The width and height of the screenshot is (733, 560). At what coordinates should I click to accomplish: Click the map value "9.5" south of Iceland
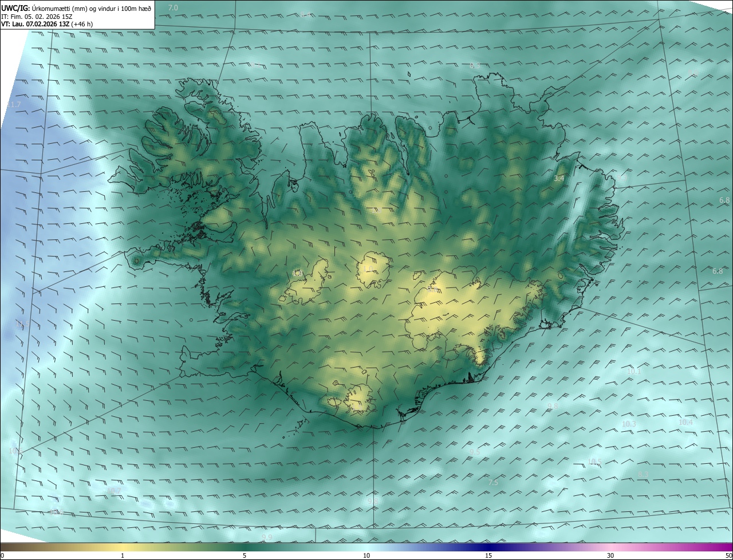click(x=474, y=452)
